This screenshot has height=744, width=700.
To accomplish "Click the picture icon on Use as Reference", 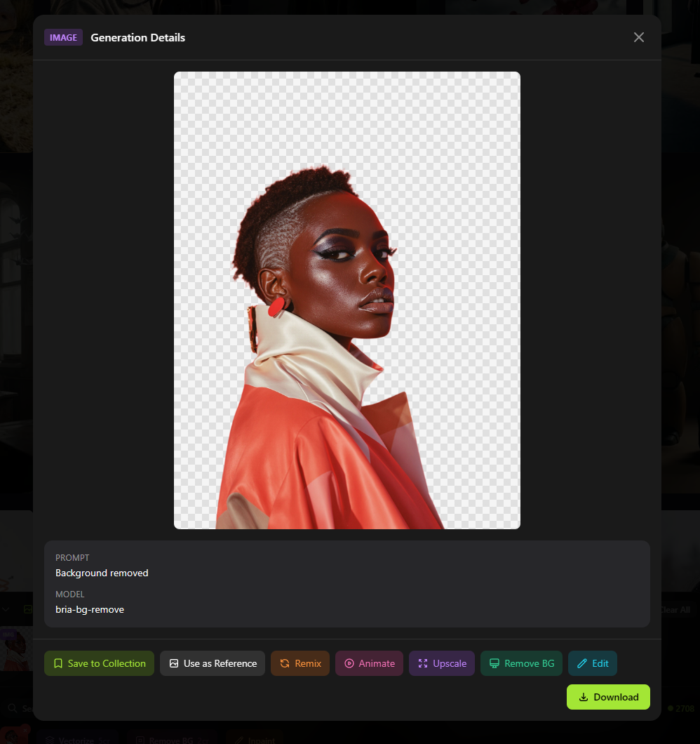I will (174, 663).
